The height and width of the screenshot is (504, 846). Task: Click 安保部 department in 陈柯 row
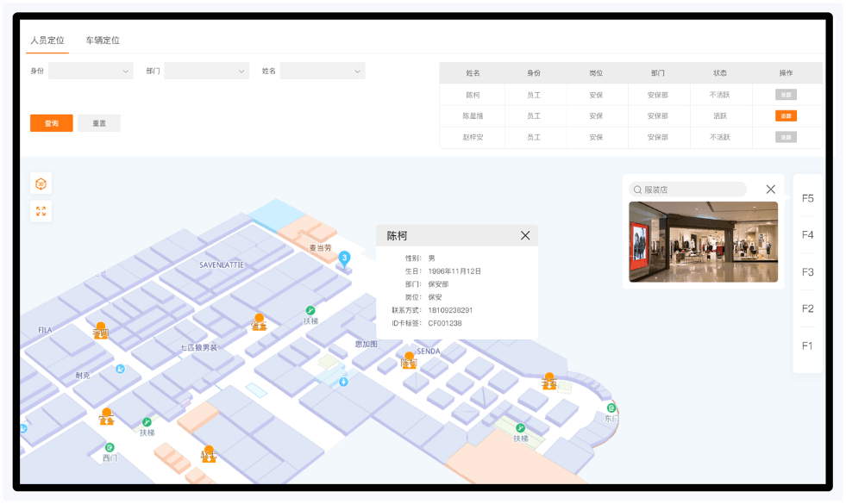(658, 95)
